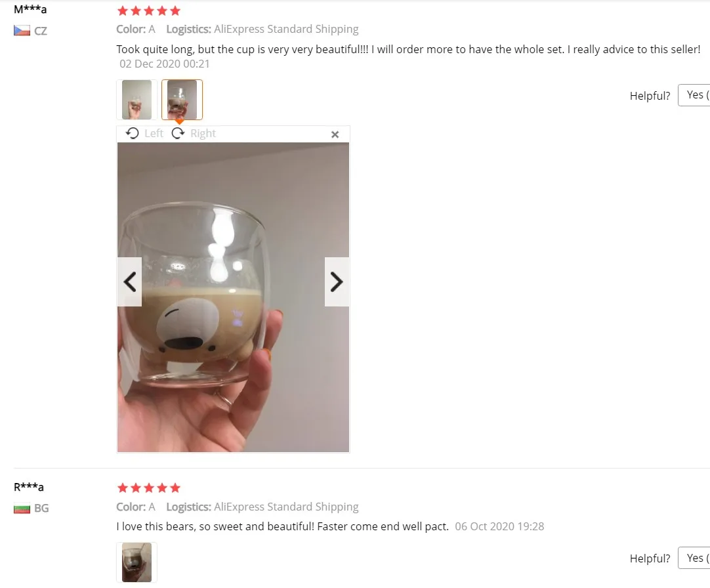This screenshot has height=588, width=710.
Task: Click the reviewer name M***a
Action: click(x=30, y=9)
